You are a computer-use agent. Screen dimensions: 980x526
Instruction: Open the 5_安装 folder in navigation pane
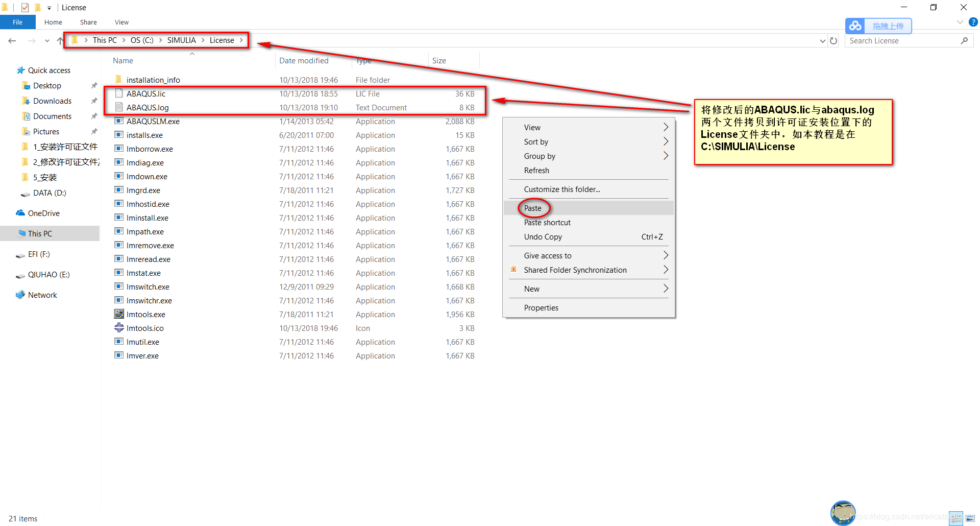point(45,178)
